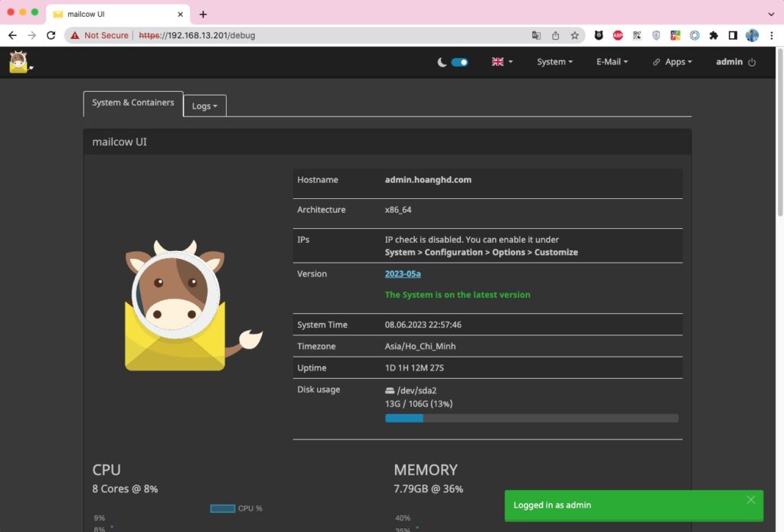The height and width of the screenshot is (532, 784).
Task: Open the Chrome three-dot menu
Action: tap(772, 35)
